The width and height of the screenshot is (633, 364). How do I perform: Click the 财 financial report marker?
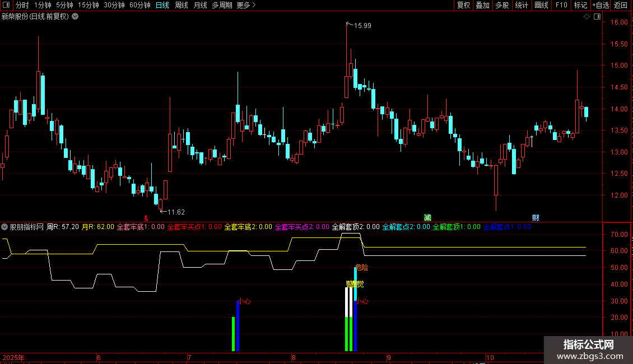(x=536, y=218)
